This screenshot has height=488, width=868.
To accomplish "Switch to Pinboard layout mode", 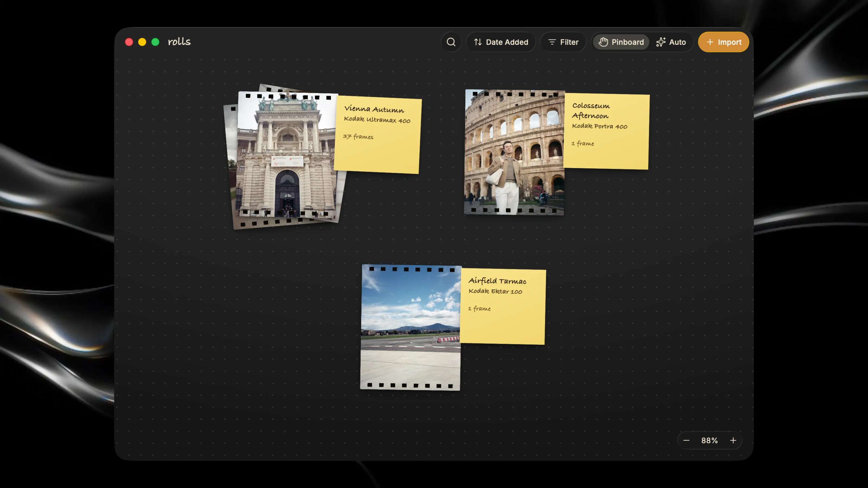I will (621, 42).
